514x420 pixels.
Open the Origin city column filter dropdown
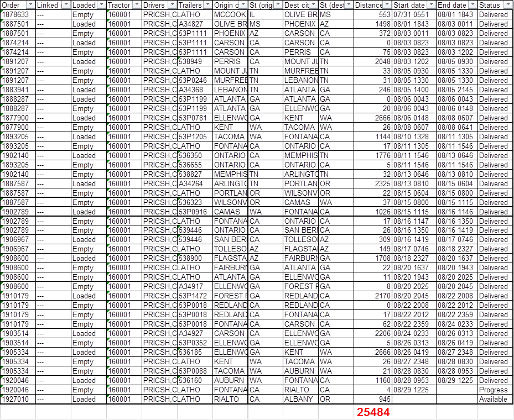point(243,5)
